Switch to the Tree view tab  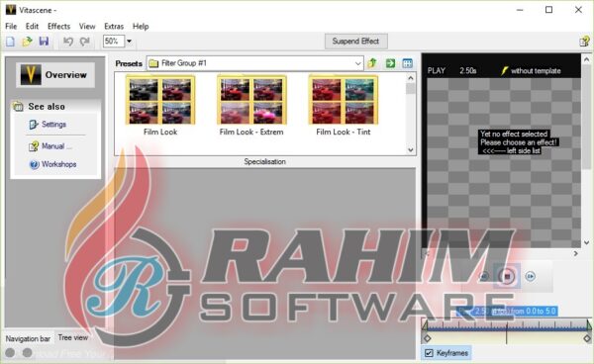tap(72, 337)
